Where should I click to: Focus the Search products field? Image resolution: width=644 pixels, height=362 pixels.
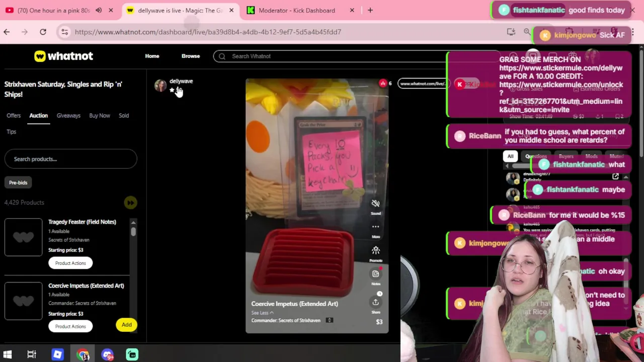70,159
